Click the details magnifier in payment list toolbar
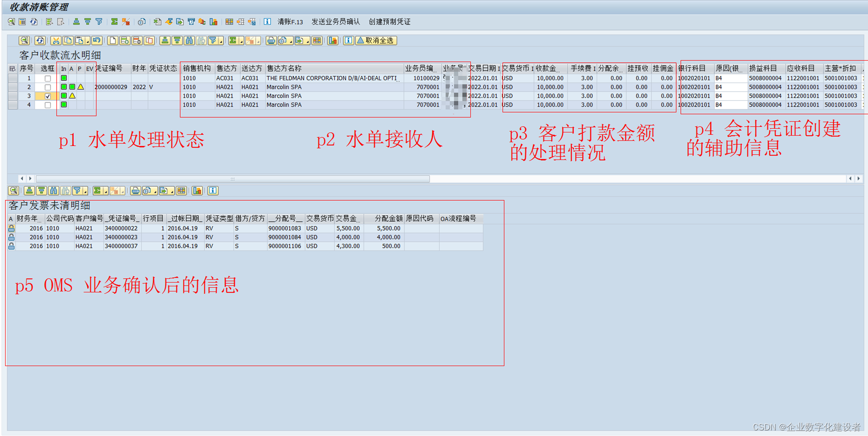The height and width of the screenshot is (436, 868). [24, 41]
